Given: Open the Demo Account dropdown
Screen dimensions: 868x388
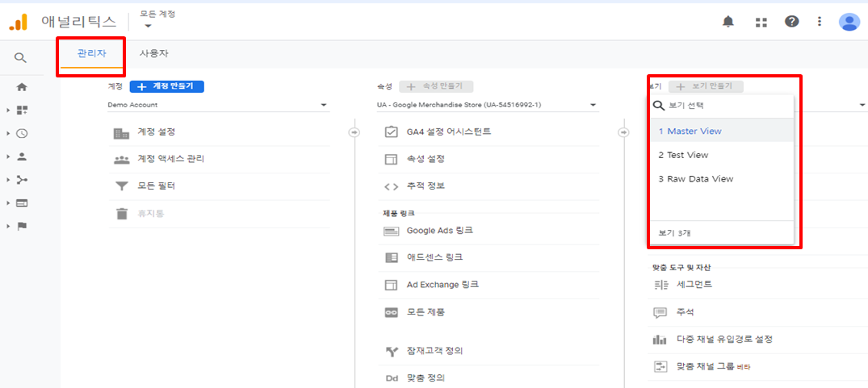Looking at the screenshot, I should [218, 105].
